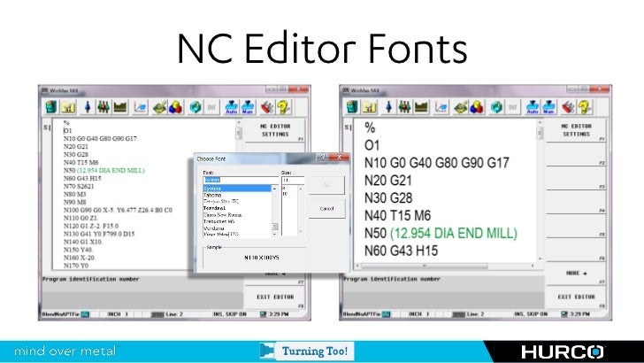Click teal cube icon in right window toolbar
644x363 pixels.
pos(497,107)
